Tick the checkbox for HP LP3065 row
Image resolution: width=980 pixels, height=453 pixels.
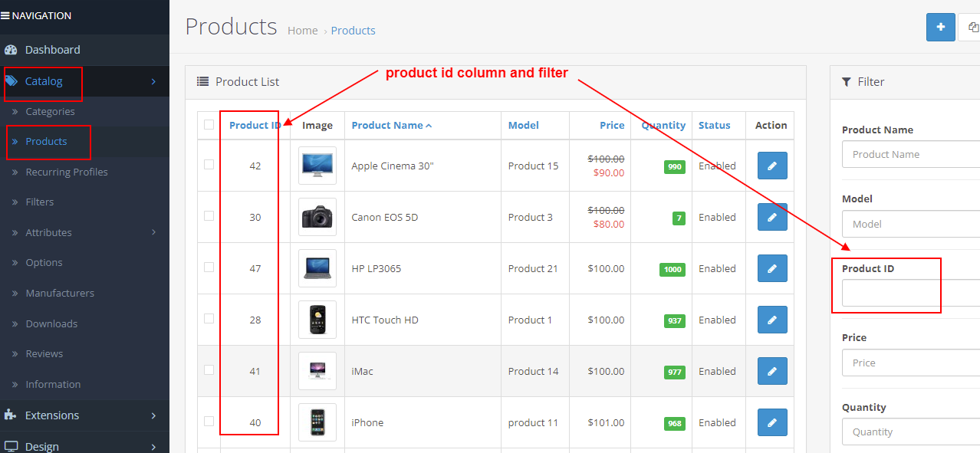point(209,268)
